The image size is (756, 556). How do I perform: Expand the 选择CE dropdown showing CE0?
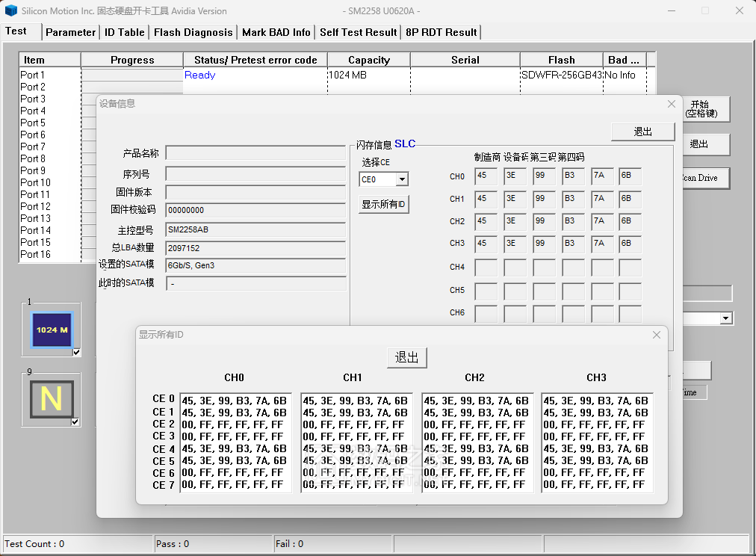402,179
